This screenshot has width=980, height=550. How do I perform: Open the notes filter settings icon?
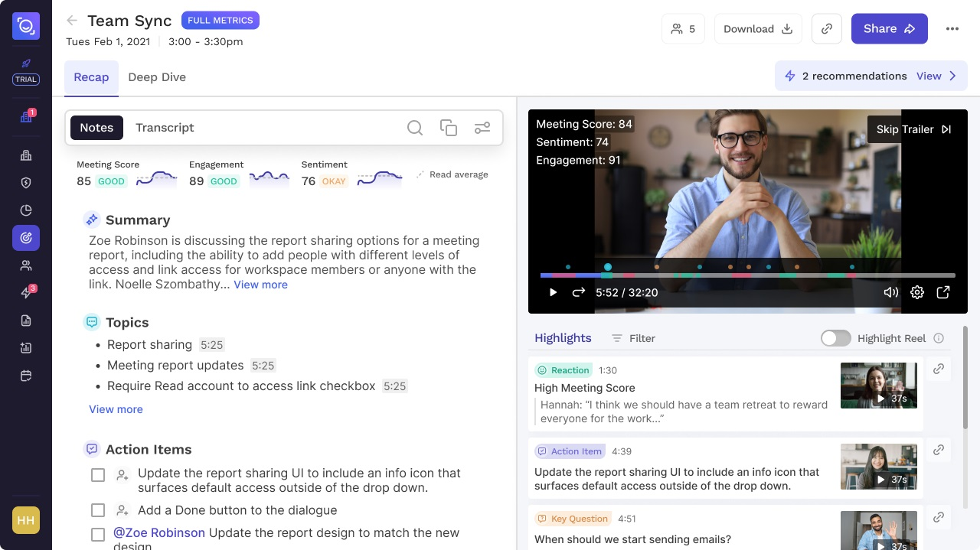pos(482,128)
